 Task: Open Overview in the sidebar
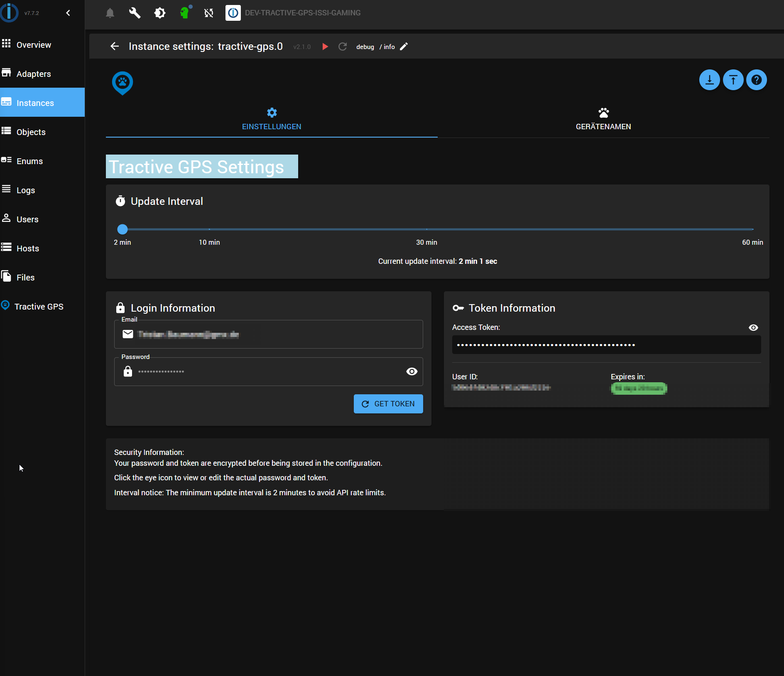click(42, 44)
